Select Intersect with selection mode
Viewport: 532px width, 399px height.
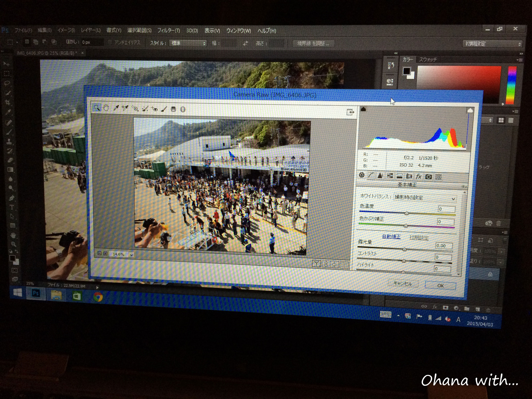coord(54,42)
